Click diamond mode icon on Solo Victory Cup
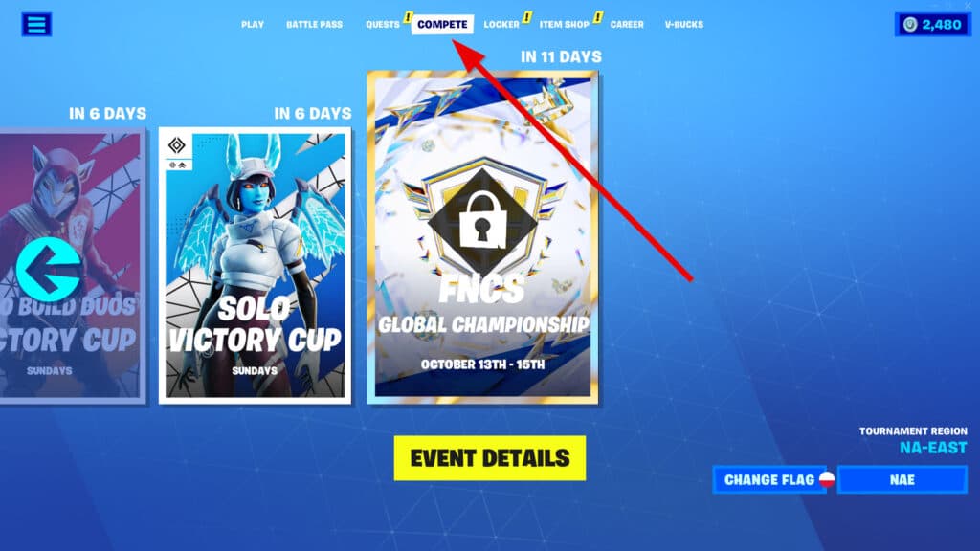This screenshot has width=980, height=551. point(177,145)
